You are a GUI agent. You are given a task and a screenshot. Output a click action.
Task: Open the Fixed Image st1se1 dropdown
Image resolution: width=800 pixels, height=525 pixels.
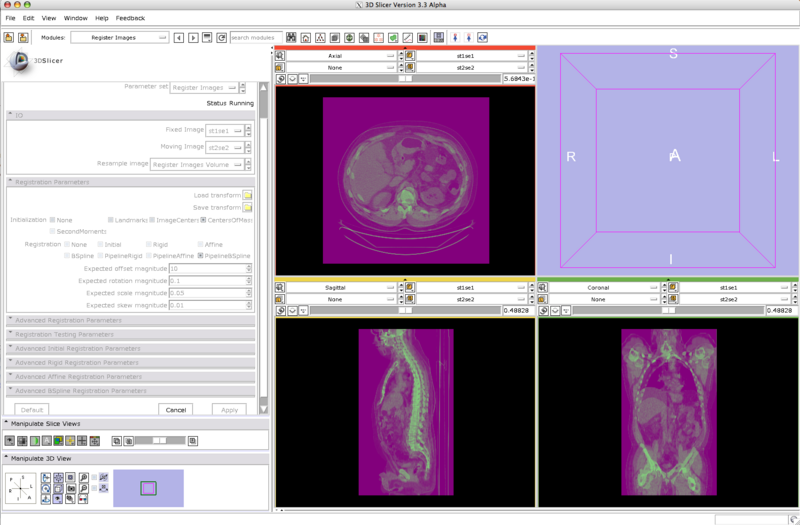(x=230, y=130)
